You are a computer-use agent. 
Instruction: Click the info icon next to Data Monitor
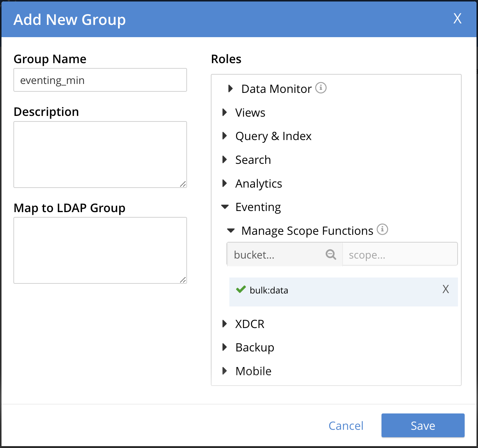tap(321, 88)
